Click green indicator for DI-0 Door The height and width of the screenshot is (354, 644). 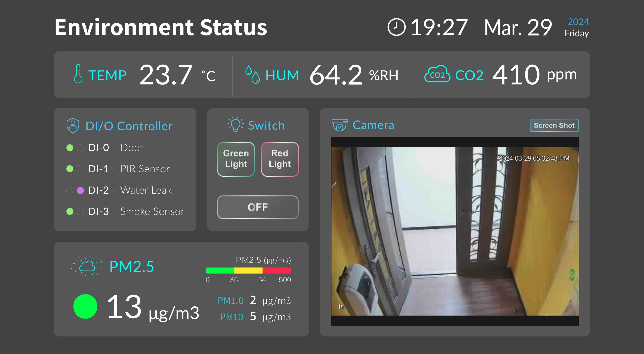(x=70, y=148)
